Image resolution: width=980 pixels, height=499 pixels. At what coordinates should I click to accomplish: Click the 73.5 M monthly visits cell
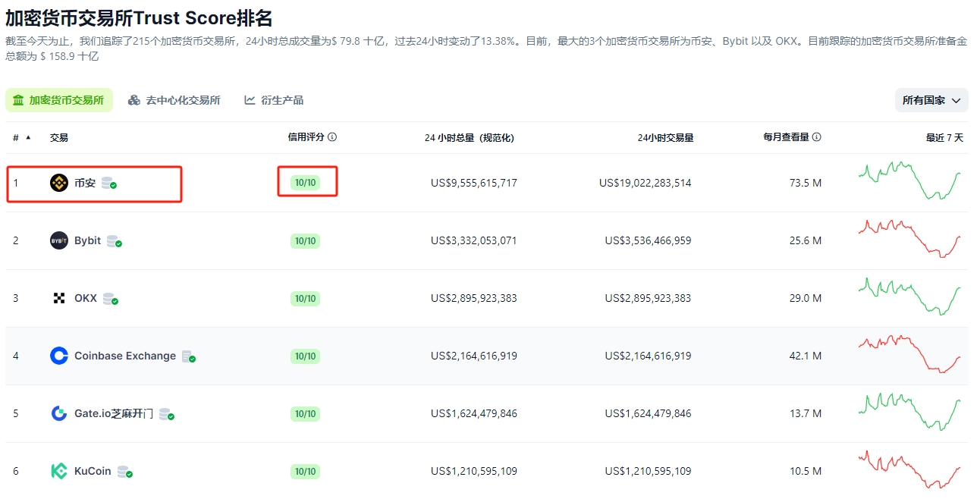[806, 183]
